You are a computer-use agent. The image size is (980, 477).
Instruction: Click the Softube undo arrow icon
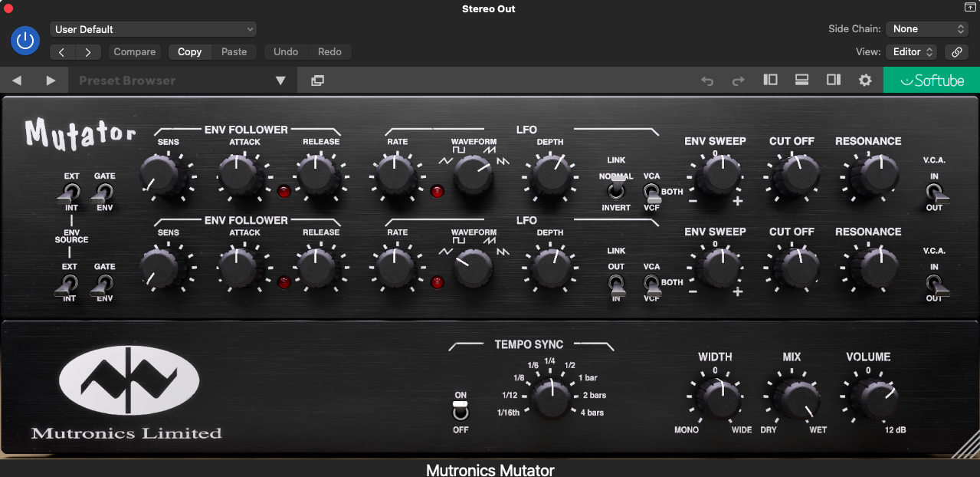point(707,81)
